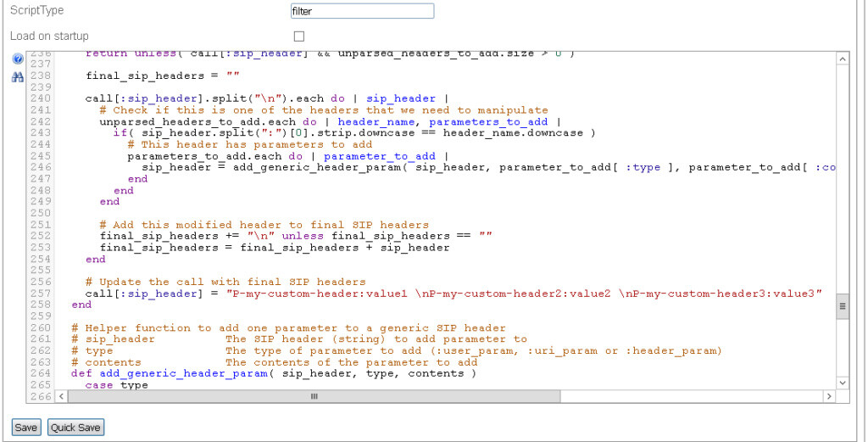Viewport: 868px width, 442px height.
Task: Click the ScriptType filter input field
Action: click(362, 11)
